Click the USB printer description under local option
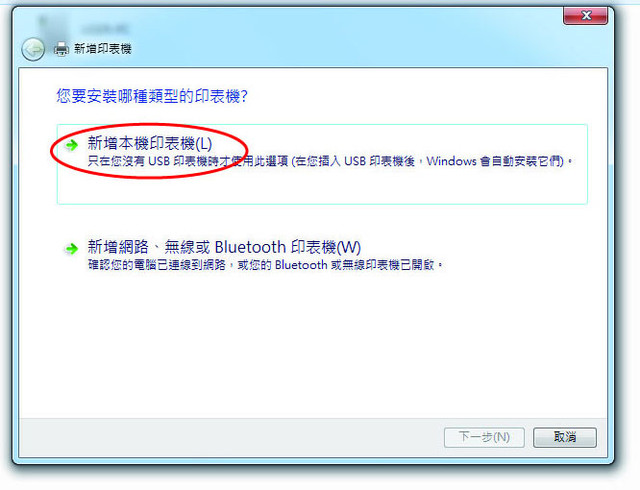The image size is (640, 490). tap(330, 161)
